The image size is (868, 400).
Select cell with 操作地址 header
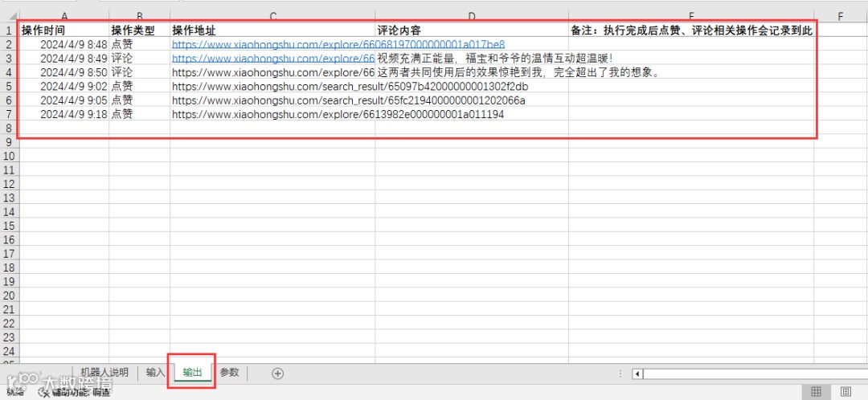click(272, 31)
